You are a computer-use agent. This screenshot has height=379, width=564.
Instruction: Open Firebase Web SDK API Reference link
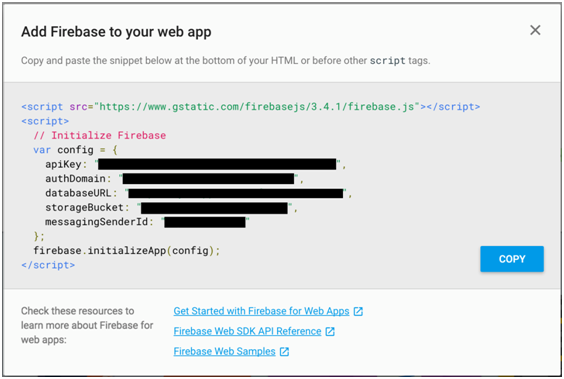click(247, 331)
